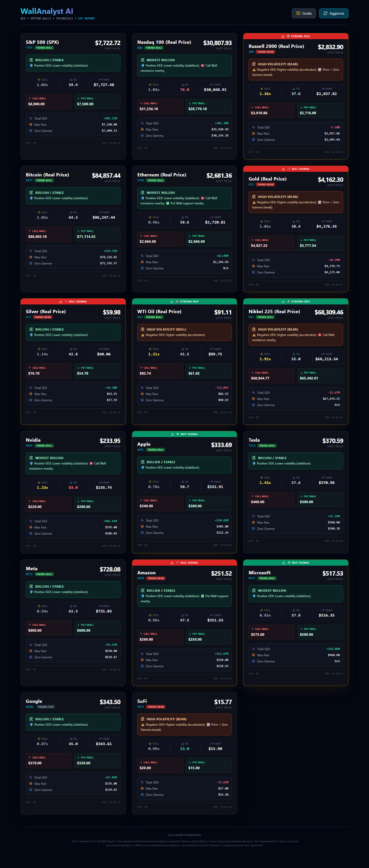Click the ETHA ticker label on Ethereum card
369x868 pixels.
tap(141, 180)
